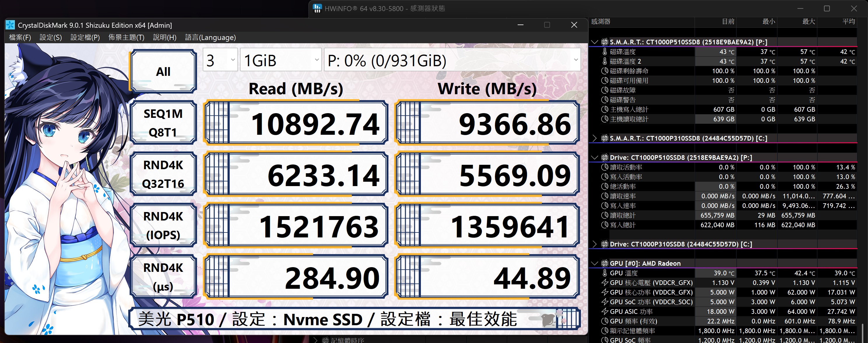Viewport: 868px width, 343px height.
Task: Click lightning icon beside GPU SoC 功率 row
Action: point(605,302)
